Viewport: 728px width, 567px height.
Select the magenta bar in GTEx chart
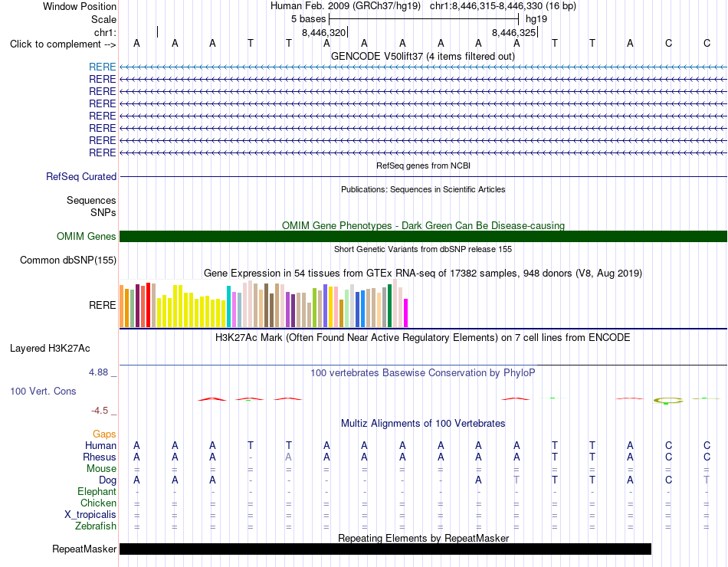[406, 313]
